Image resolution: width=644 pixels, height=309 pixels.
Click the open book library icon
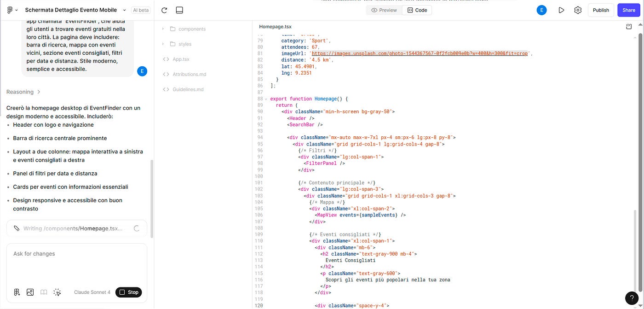(44, 292)
